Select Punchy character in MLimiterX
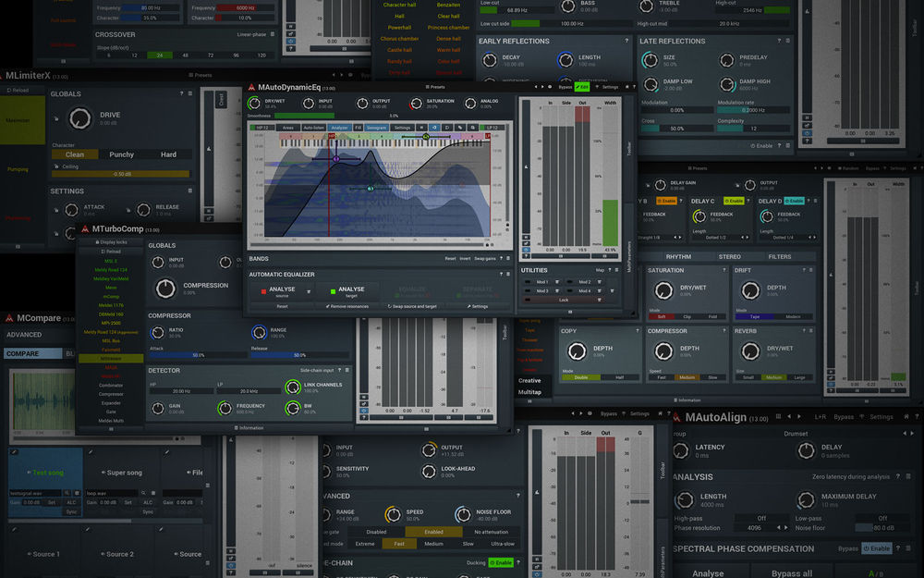This screenshot has height=578, width=924. (x=121, y=154)
